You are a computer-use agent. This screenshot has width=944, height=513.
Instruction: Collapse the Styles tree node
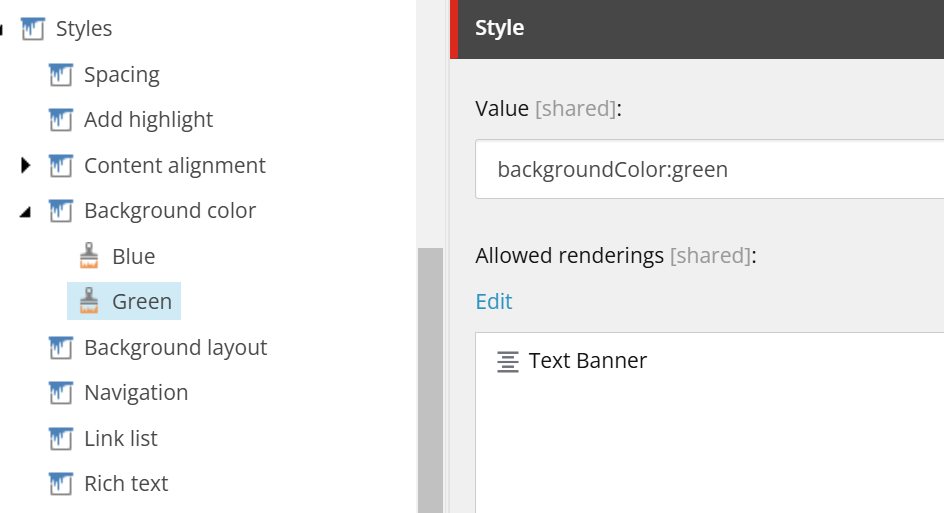(3, 30)
